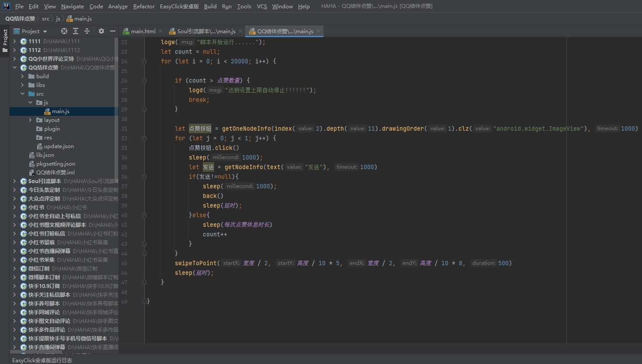The width and height of the screenshot is (642, 364).
Task: Toggle code fold marker at line 32 for loop
Action: pos(144,138)
